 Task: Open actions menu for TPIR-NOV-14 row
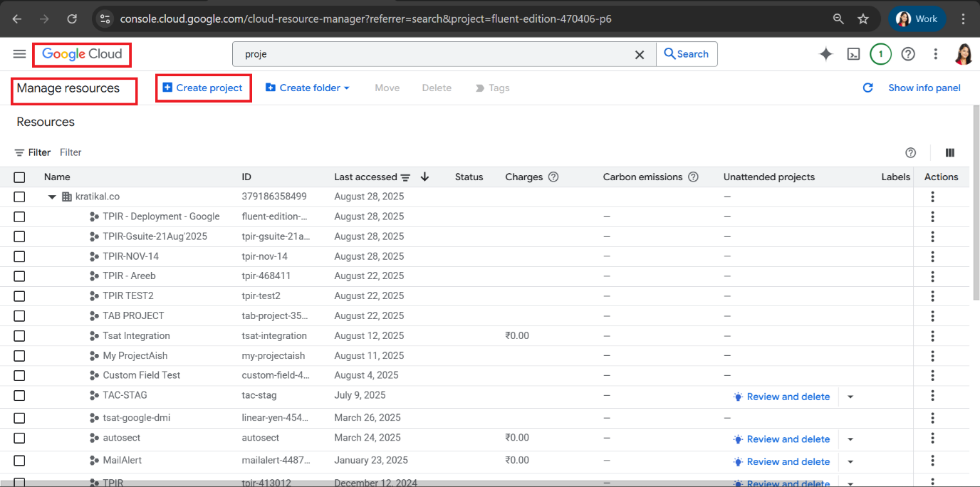click(x=932, y=256)
